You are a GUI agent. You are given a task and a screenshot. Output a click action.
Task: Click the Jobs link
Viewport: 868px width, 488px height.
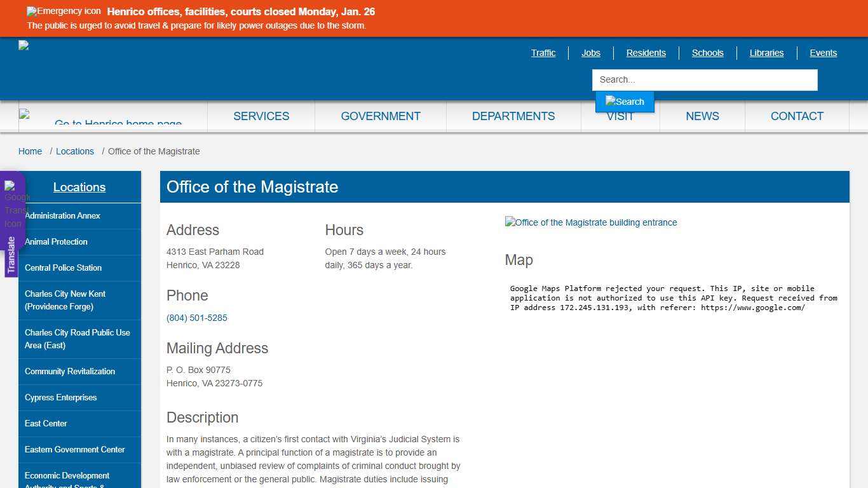pos(590,53)
